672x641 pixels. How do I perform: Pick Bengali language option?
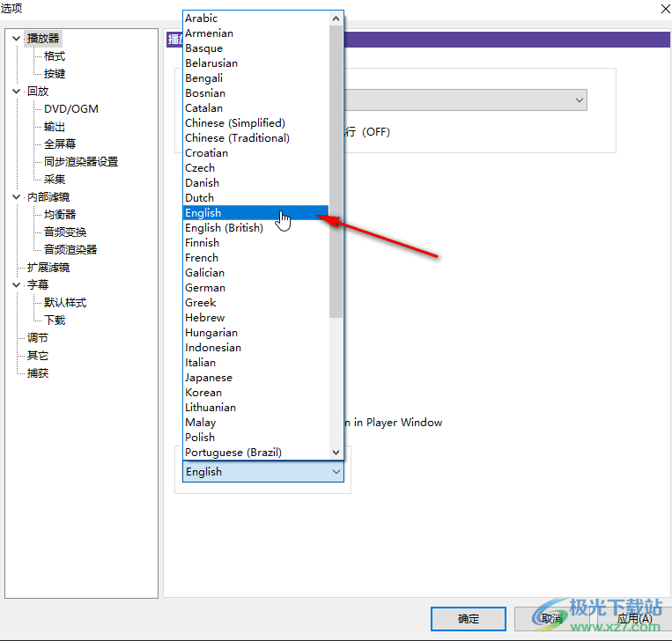tap(256, 78)
